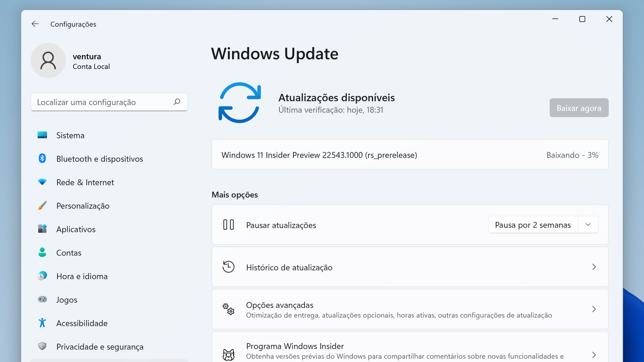Image resolution: width=644 pixels, height=362 pixels.
Task: Open Privacidade e segurança settings
Action: tap(109, 346)
